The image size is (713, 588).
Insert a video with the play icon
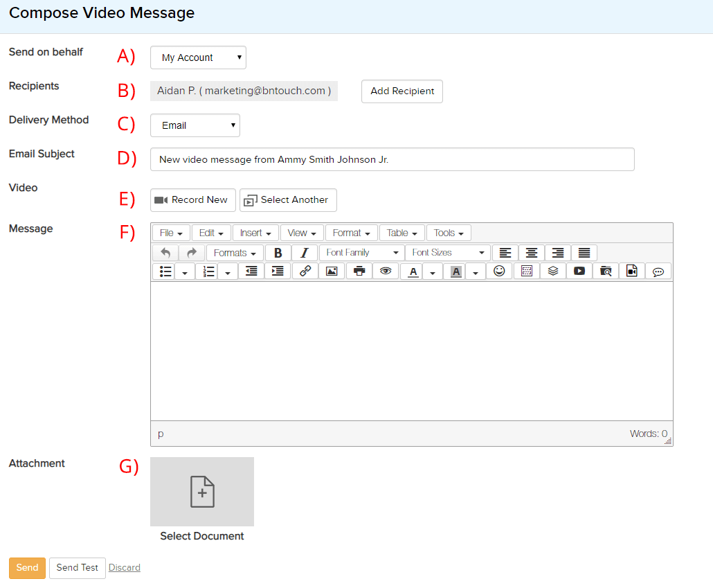point(579,271)
